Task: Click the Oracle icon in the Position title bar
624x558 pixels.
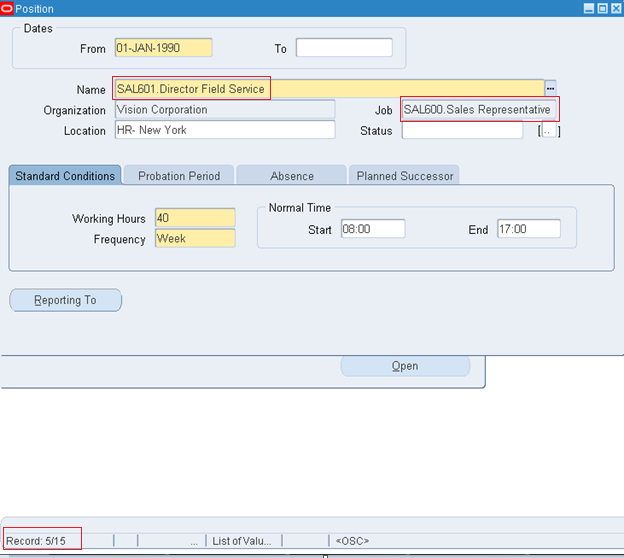Action: point(8,8)
